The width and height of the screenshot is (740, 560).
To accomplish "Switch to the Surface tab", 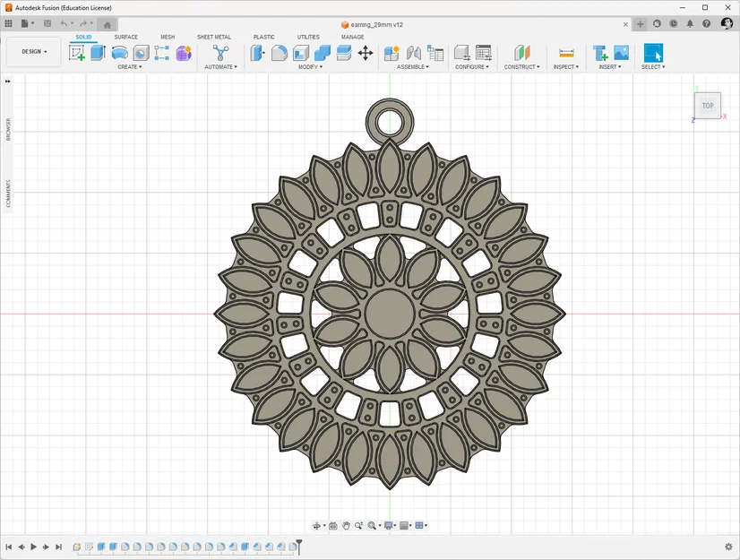I will point(126,37).
